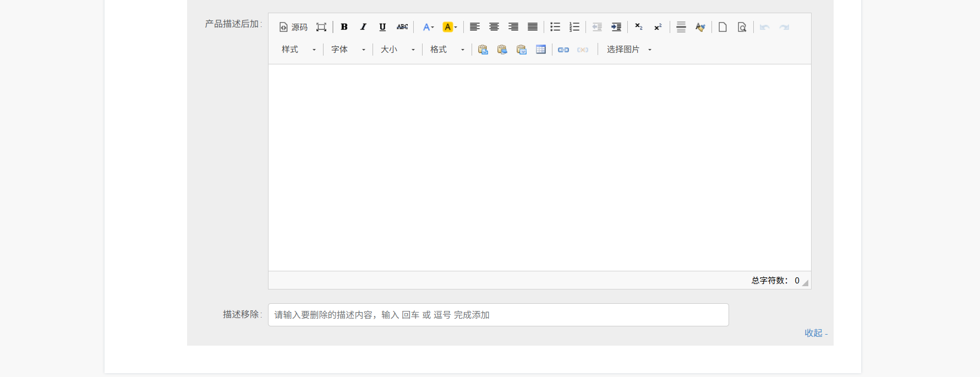
Task: Insert a table into editor
Action: click(x=541, y=50)
